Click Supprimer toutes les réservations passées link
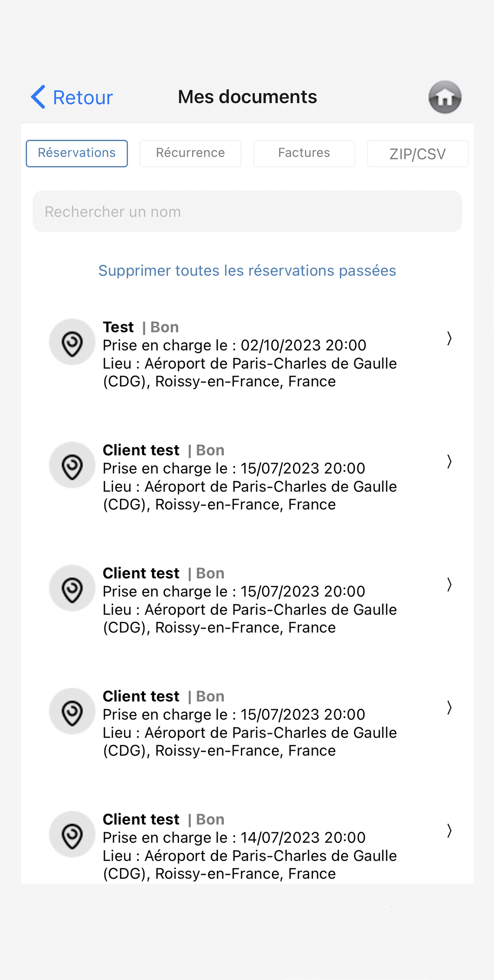 tap(247, 271)
